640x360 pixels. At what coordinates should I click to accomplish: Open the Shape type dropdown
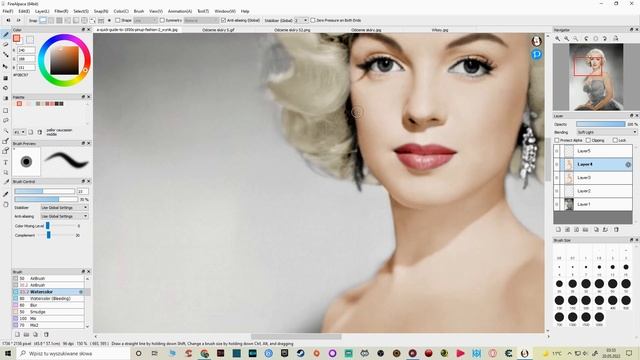(145, 20)
